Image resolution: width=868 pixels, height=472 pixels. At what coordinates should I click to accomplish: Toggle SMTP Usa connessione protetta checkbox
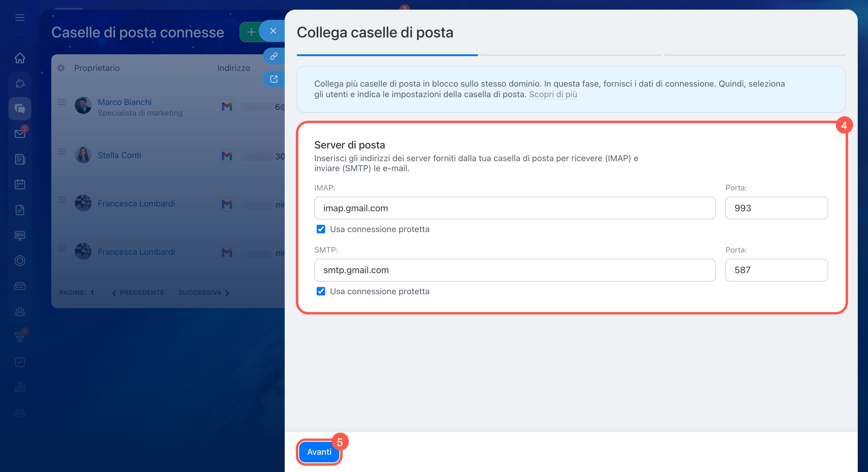coord(321,291)
